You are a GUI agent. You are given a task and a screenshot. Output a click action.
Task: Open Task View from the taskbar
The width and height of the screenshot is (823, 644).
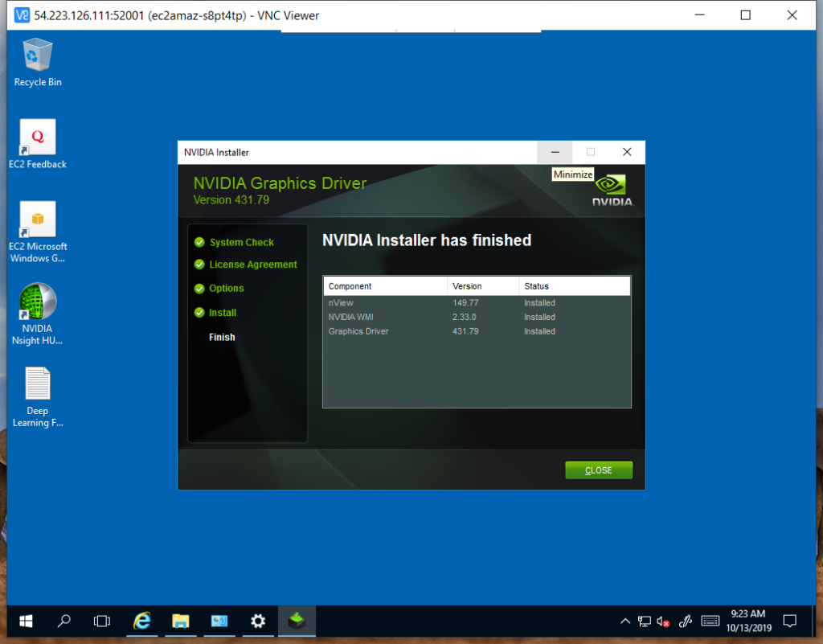click(x=101, y=621)
